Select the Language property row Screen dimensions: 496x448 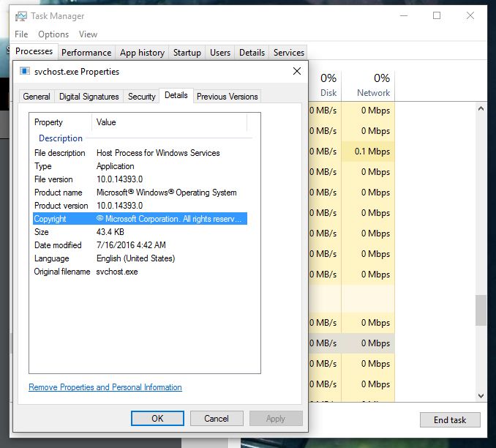coord(140,258)
